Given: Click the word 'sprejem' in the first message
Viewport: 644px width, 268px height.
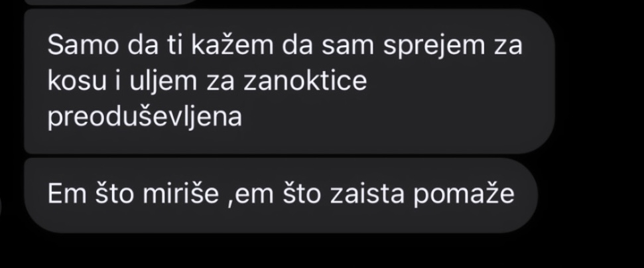Looking at the screenshot, I should (x=434, y=46).
